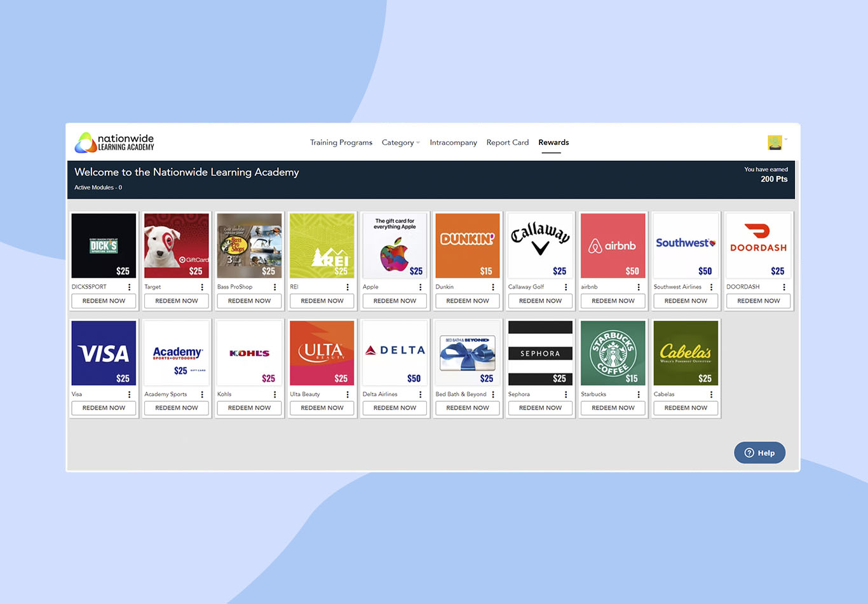Click the Help button
The height and width of the screenshot is (604, 868).
(760, 453)
